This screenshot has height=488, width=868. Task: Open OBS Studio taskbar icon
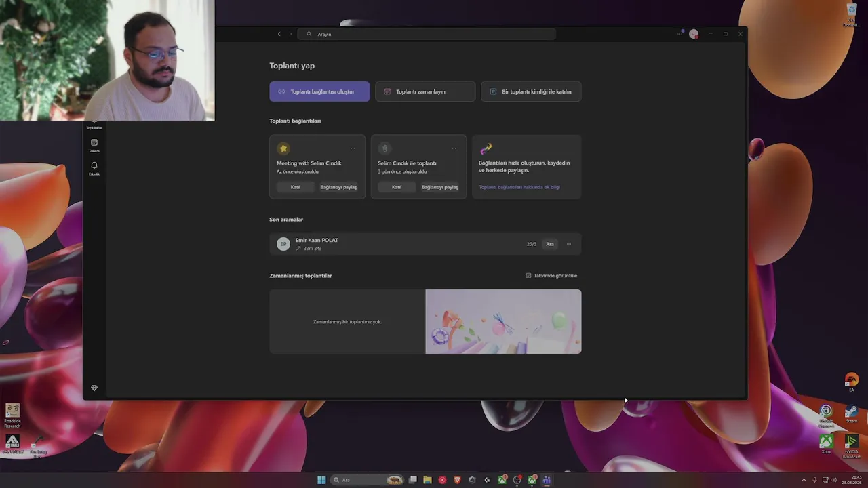[x=517, y=480]
